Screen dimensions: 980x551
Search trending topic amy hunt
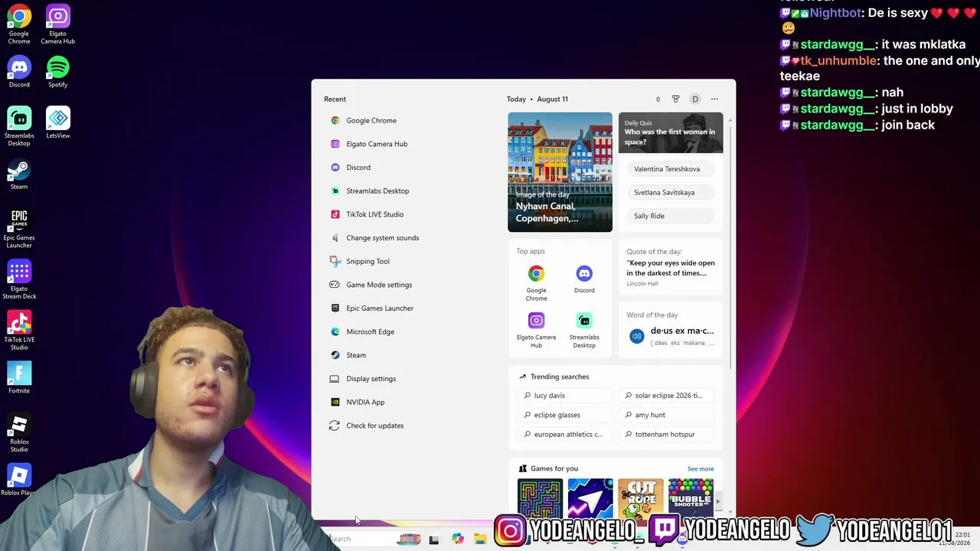pyautogui.click(x=665, y=415)
